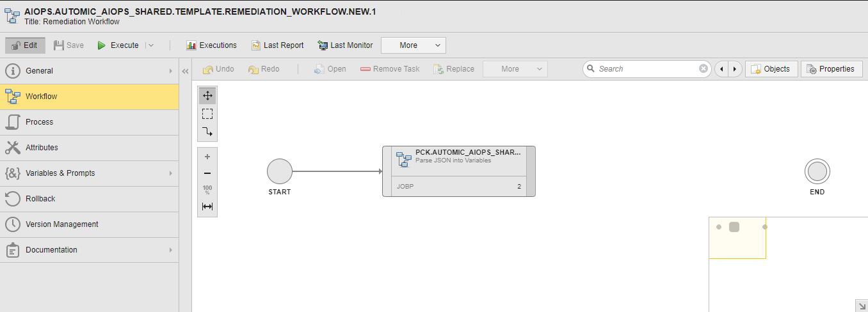Fit workflow to width icon
Image resolution: width=868 pixels, height=312 pixels.
(x=207, y=207)
